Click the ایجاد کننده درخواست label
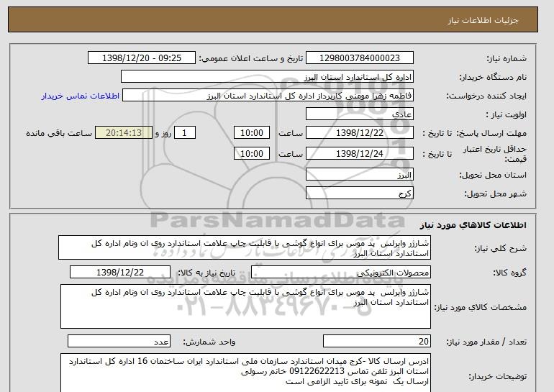The width and height of the screenshot is (554, 392). 487,96
